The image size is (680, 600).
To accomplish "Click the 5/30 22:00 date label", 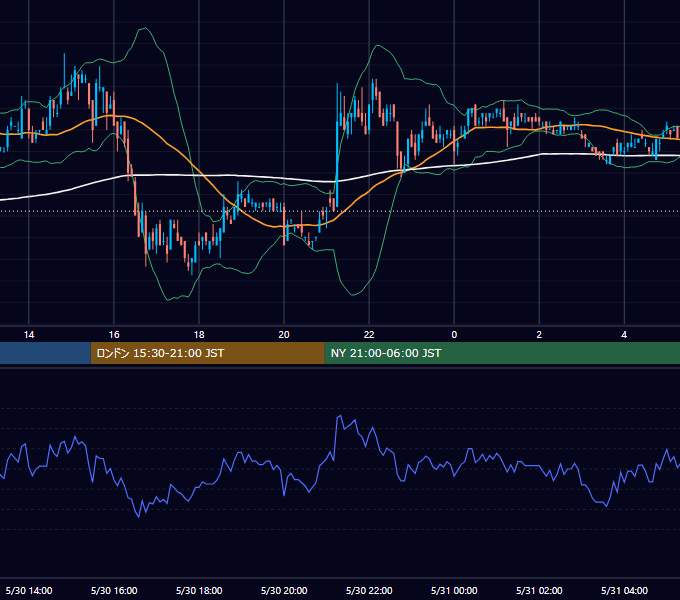I will pyautogui.click(x=369, y=590).
